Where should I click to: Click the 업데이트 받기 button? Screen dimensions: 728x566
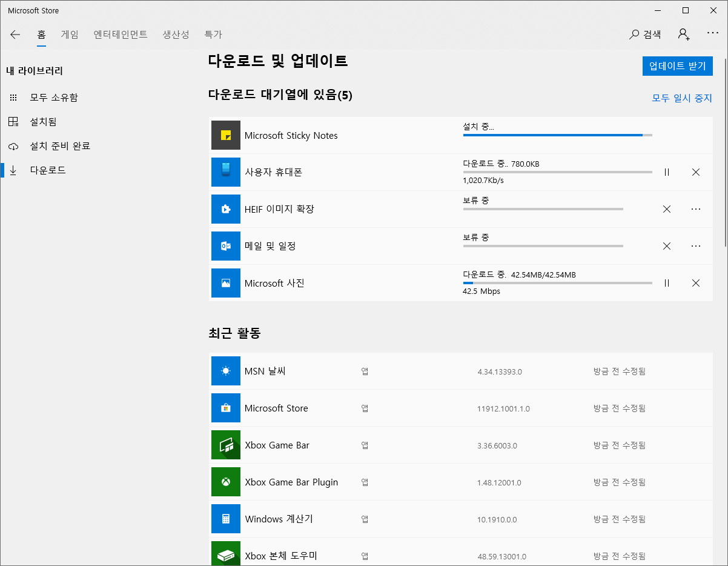coord(677,65)
